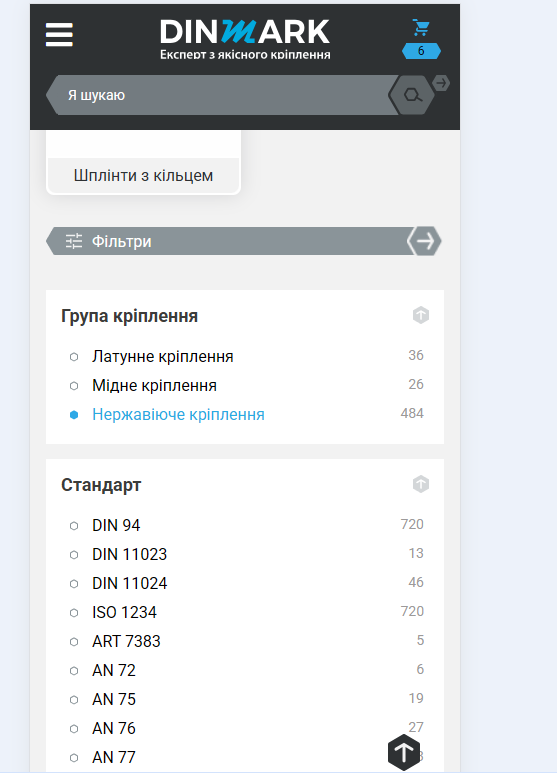Click the Мідне кріплення count 26

coord(416,385)
